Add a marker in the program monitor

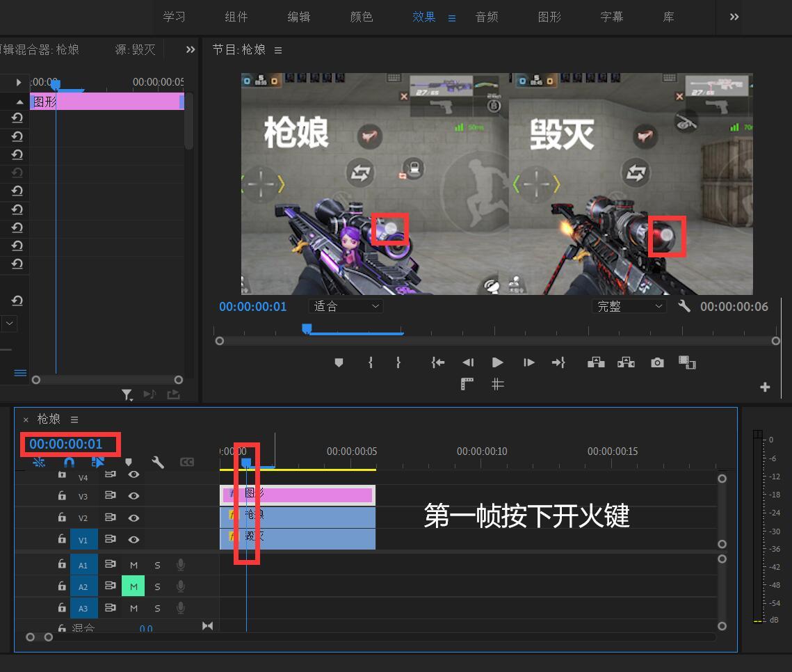(x=339, y=362)
